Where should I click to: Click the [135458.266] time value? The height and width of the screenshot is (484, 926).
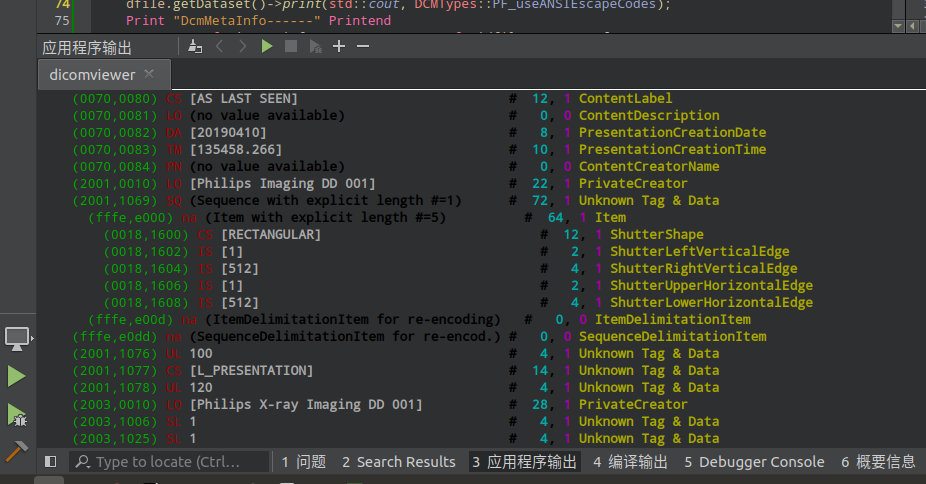(236, 150)
